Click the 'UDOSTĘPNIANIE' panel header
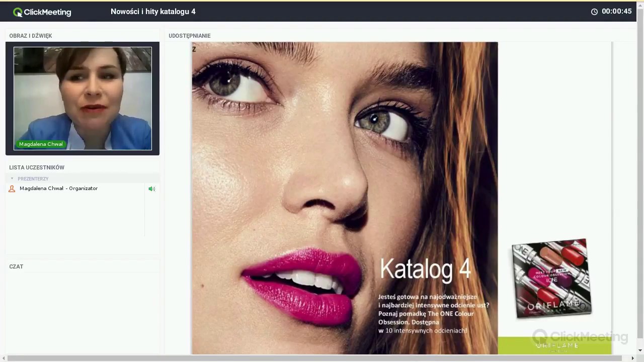 (190, 36)
